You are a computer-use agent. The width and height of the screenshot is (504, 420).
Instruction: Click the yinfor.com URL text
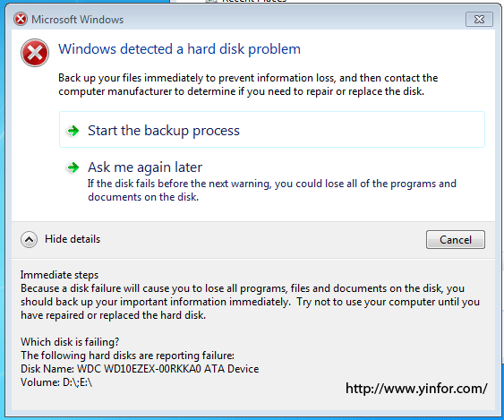click(x=416, y=389)
